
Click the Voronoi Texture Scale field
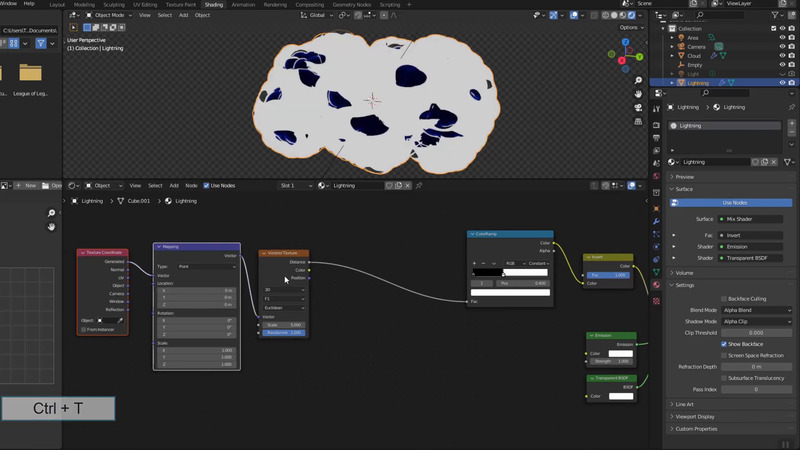tap(284, 325)
